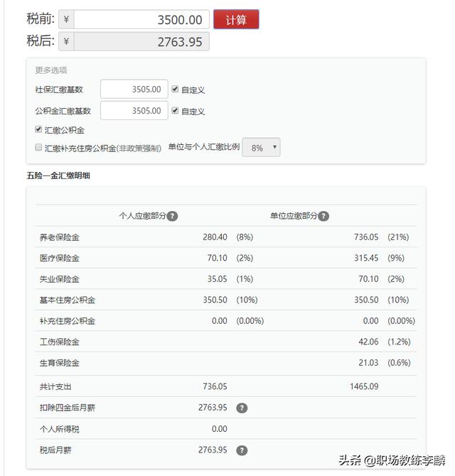Click help icon in 税后月薪 row
Screen dimensions: 455x476
coord(242,450)
